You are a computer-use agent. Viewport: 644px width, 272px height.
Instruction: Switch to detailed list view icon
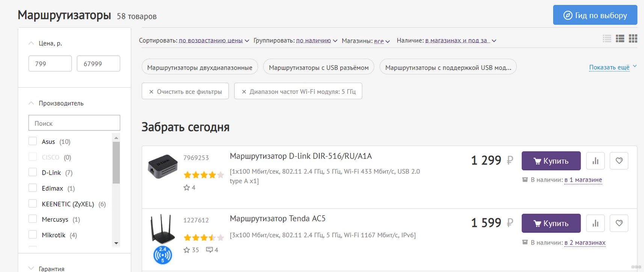tap(620, 38)
